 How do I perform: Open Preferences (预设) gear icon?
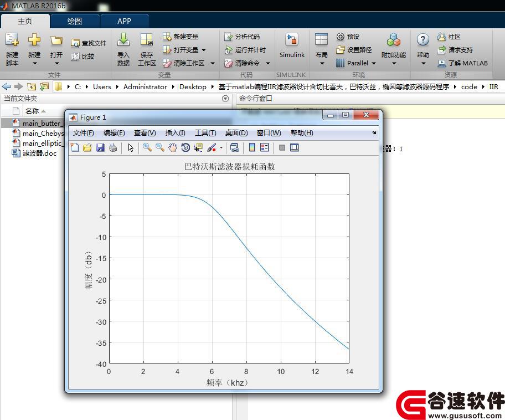[341, 37]
